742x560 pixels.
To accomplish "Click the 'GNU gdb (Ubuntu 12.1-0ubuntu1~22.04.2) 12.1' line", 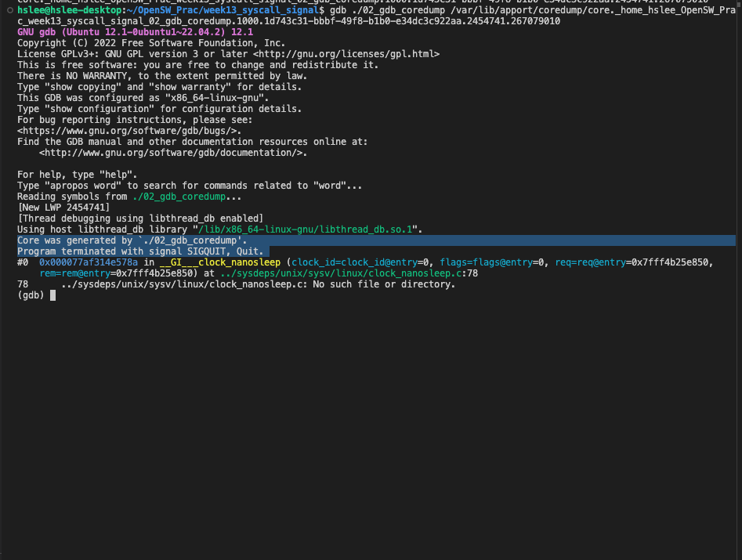I will [x=135, y=32].
